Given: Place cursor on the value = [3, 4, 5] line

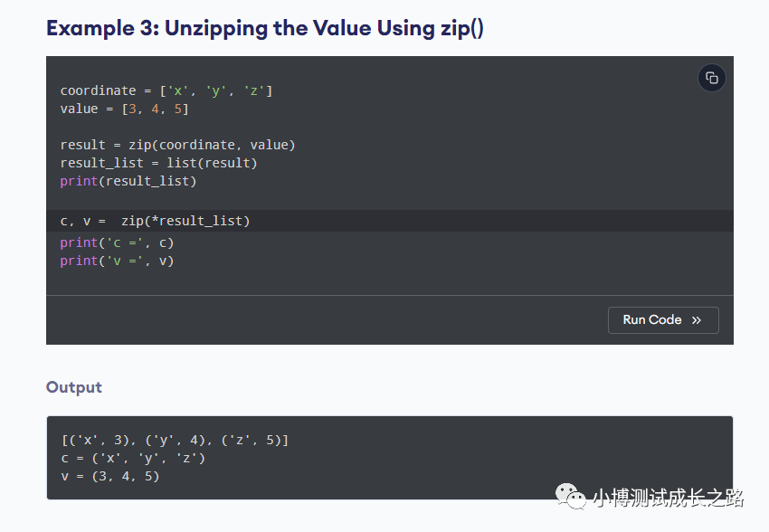Looking at the screenshot, I should pyautogui.click(x=125, y=109).
